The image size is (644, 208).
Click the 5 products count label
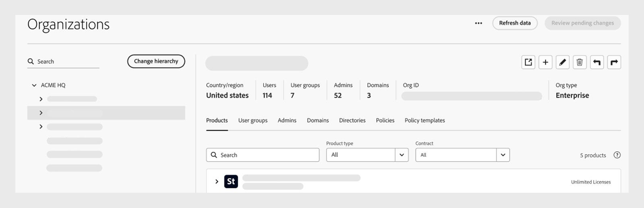[593, 155]
